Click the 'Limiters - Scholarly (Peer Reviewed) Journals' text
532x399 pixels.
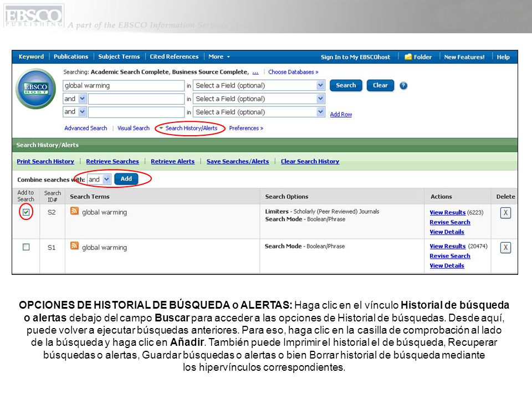[x=322, y=211]
